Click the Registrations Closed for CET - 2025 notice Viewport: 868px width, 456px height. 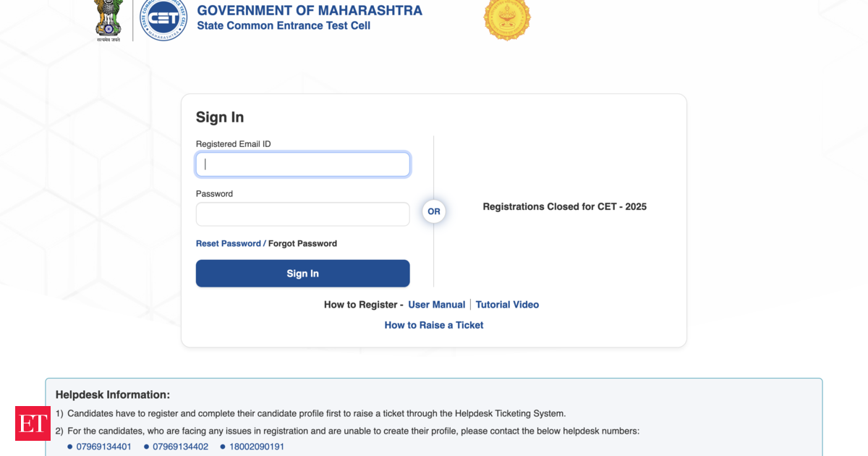[564, 207]
